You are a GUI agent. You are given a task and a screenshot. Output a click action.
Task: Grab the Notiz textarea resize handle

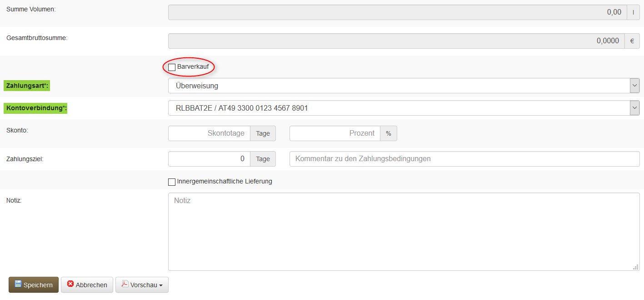[x=635, y=267]
